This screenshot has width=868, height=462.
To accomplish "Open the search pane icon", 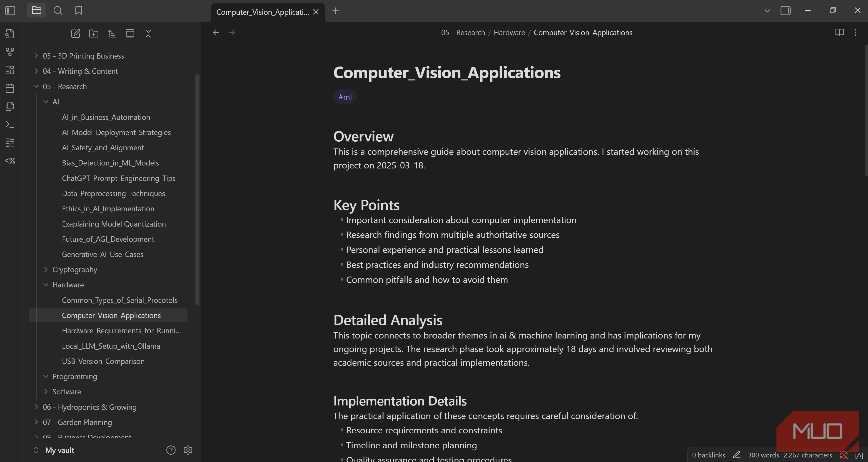I will (58, 11).
